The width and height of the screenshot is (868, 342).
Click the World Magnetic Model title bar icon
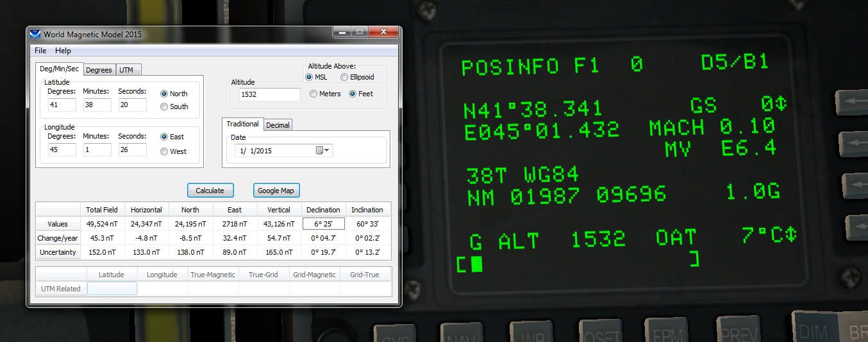point(35,34)
